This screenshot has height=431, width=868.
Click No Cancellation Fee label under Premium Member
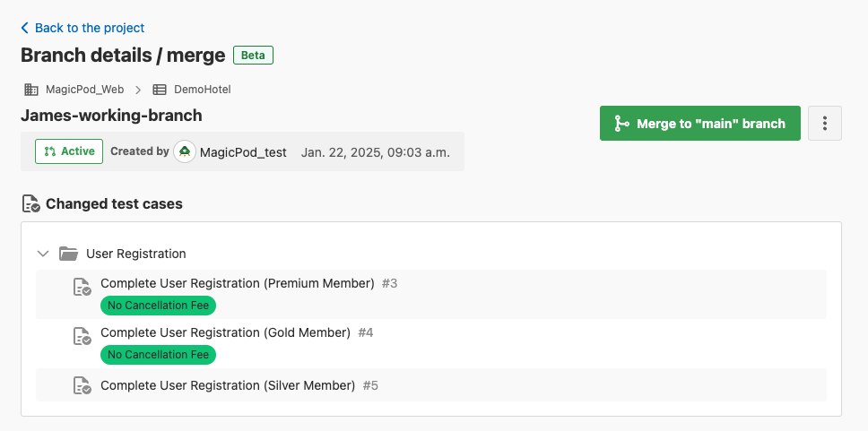point(158,306)
